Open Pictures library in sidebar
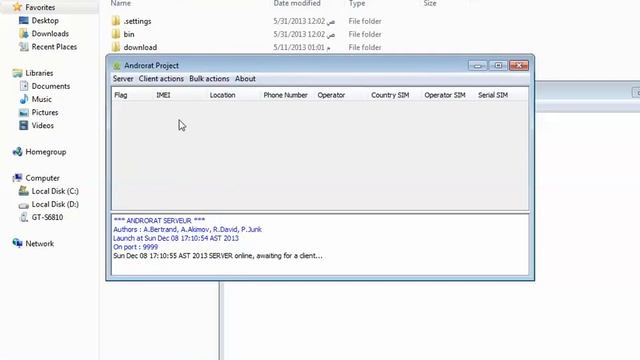 45,112
